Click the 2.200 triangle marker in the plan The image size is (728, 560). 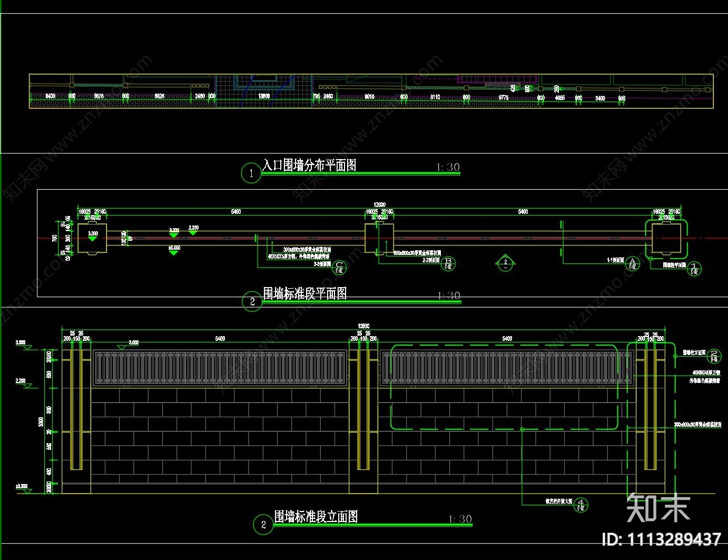[x=193, y=230]
